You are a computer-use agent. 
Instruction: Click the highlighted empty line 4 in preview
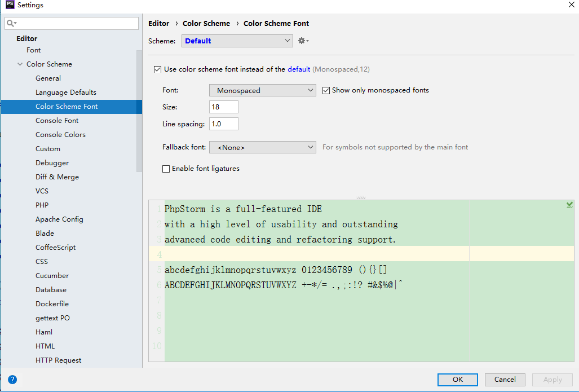pyautogui.click(x=361, y=254)
